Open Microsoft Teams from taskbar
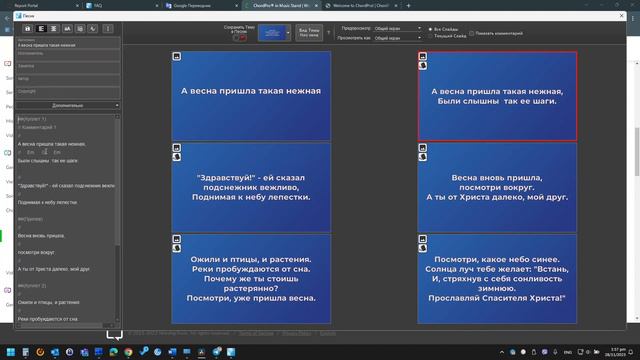 [84, 352]
